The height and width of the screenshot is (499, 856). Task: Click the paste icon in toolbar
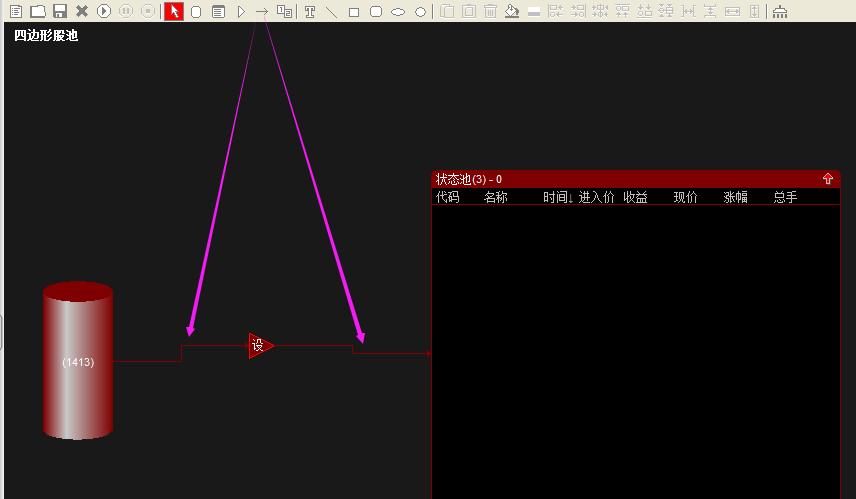click(x=469, y=11)
